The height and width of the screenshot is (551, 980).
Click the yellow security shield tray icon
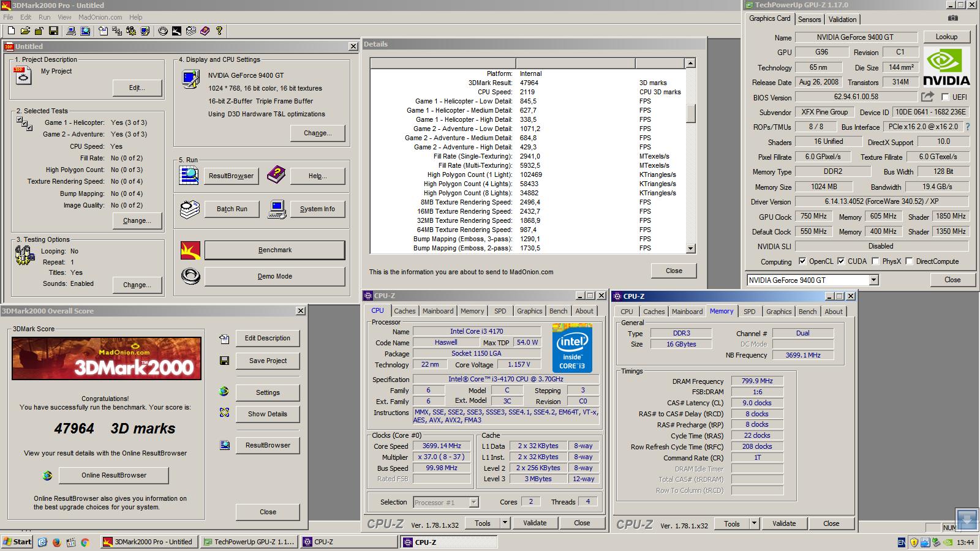[x=914, y=542]
